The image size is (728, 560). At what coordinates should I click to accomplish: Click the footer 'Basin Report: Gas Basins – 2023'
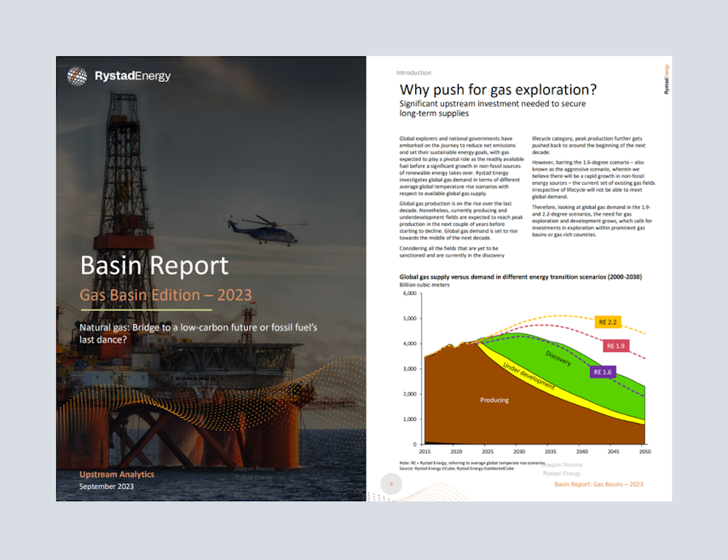[x=598, y=484]
